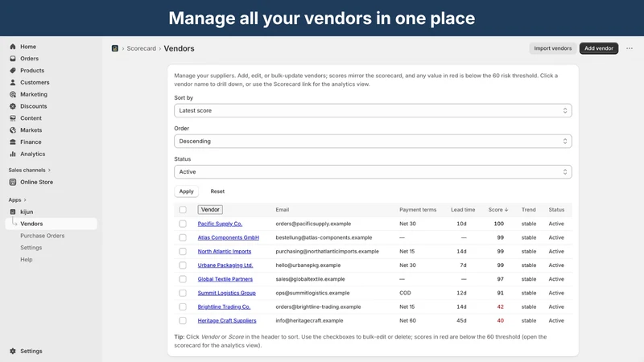Click the COD payment terms cell
This screenshot has width=644, height=362.
(405, 293)
